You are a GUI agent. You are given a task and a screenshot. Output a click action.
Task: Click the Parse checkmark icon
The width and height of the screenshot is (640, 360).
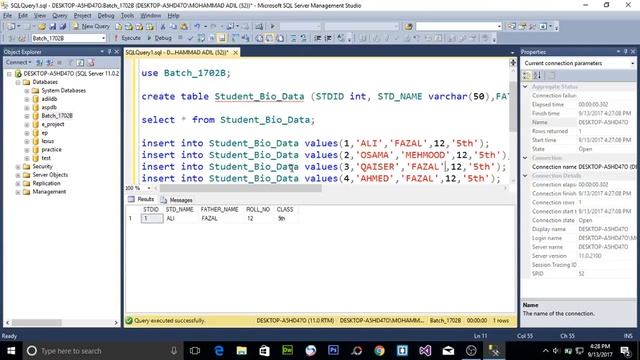coord(191,38)
